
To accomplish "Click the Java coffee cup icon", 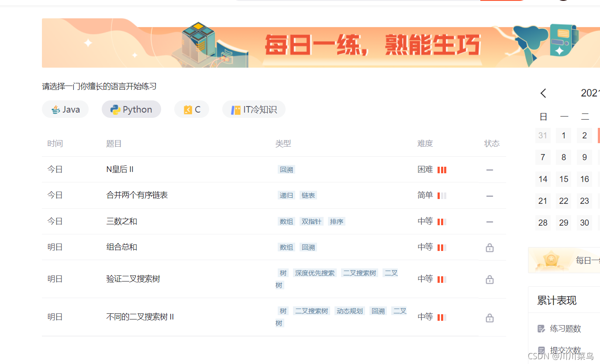I will pyautogui.click(x=55, y=110).
